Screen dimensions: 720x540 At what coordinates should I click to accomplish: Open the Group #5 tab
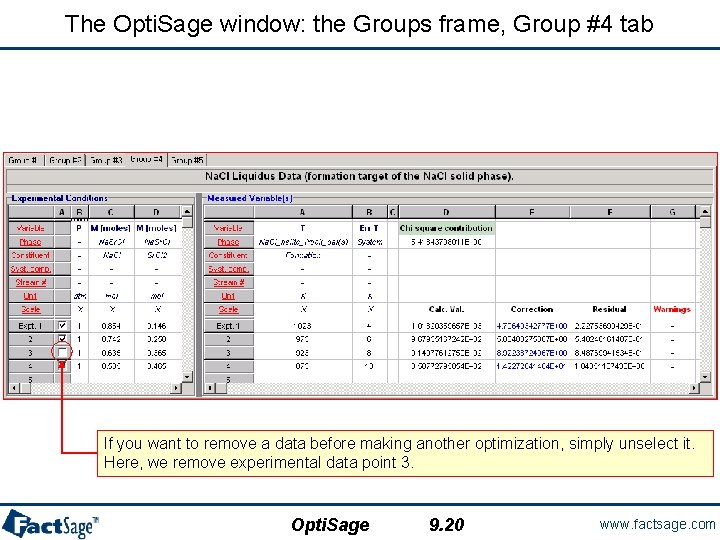[187, 160]
